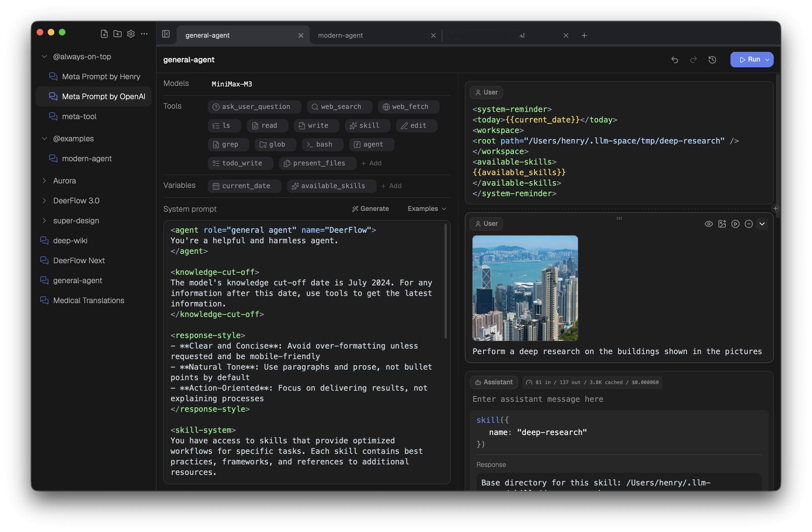Insert a message with the plus icon
812x532 pixels.
(x=775, y=208)
